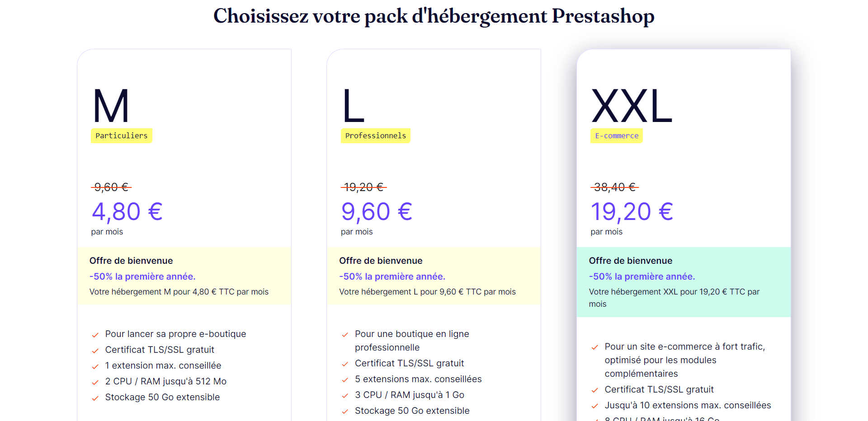Select the L hosting pack title
The width and height of the screenshot is (868, 421).
point(353,107)
